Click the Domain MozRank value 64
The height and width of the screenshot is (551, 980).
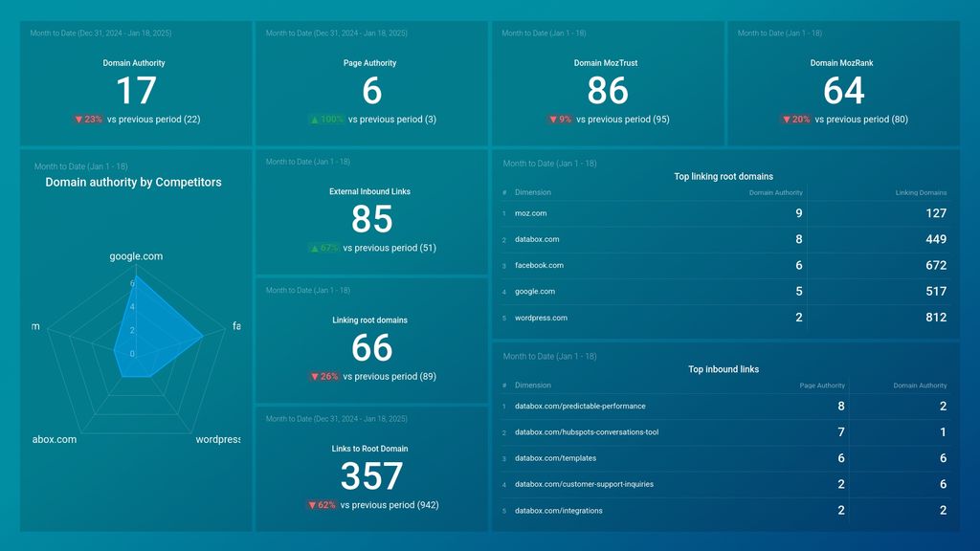(x=844, y=91)
